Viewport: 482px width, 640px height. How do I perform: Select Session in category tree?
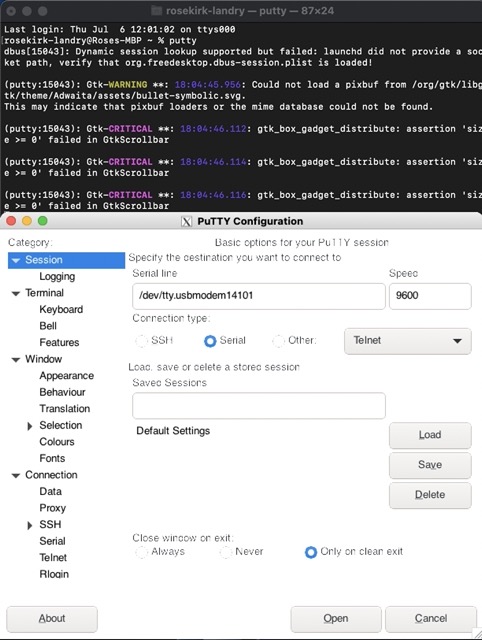[x=44, y=260]
